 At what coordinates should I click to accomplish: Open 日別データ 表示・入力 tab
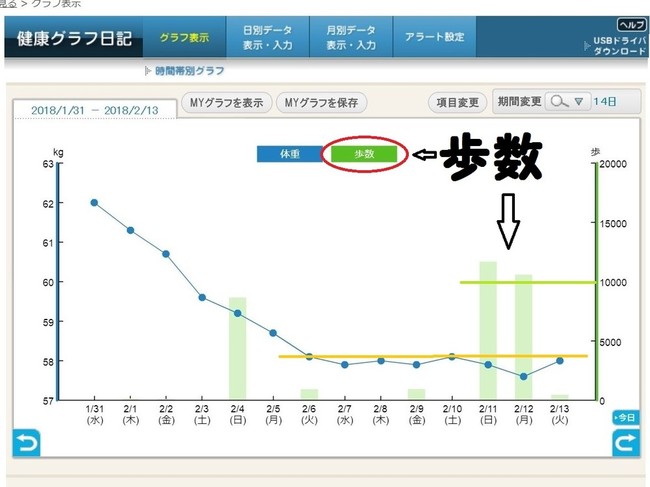268,37
